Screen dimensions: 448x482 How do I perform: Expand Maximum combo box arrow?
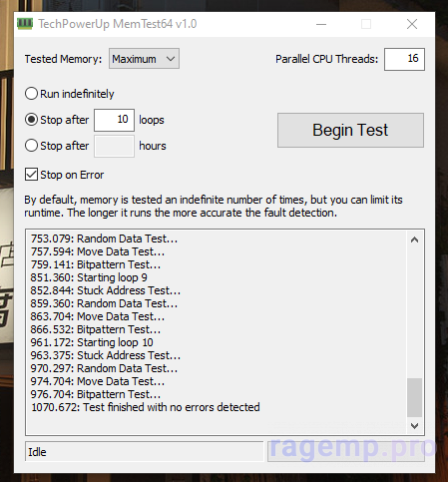[171, 59]
